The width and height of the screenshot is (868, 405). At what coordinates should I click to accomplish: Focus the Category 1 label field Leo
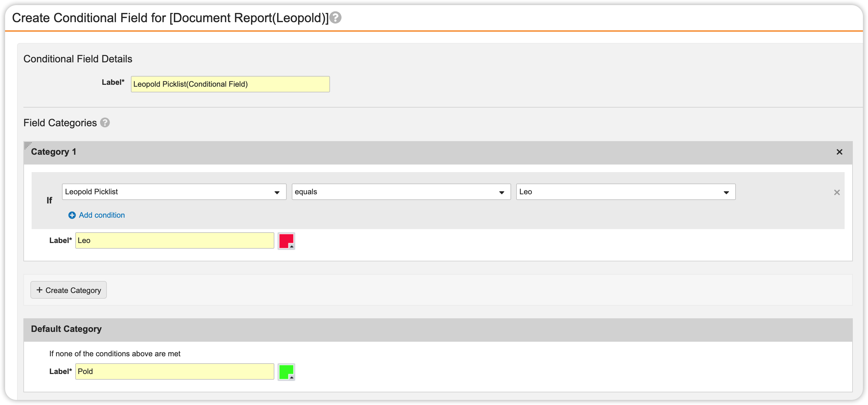[x=174, y=240]
